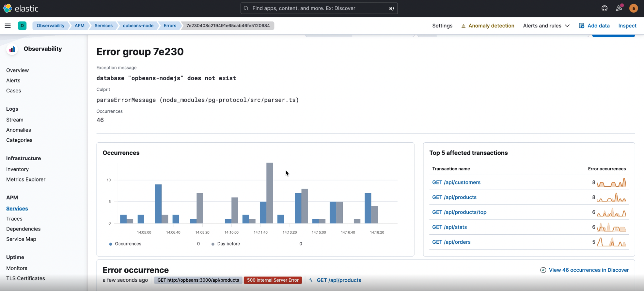Focus the global search field
The width and height of the screenshot is (644, 291).
coord(319,8)
